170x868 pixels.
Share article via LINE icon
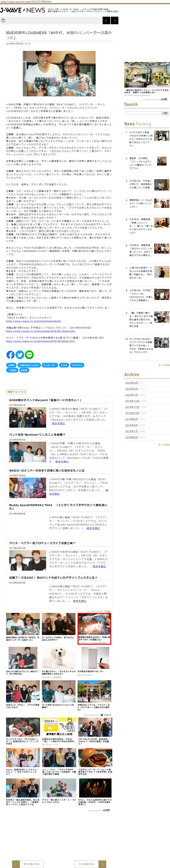(x=29, y=354)
